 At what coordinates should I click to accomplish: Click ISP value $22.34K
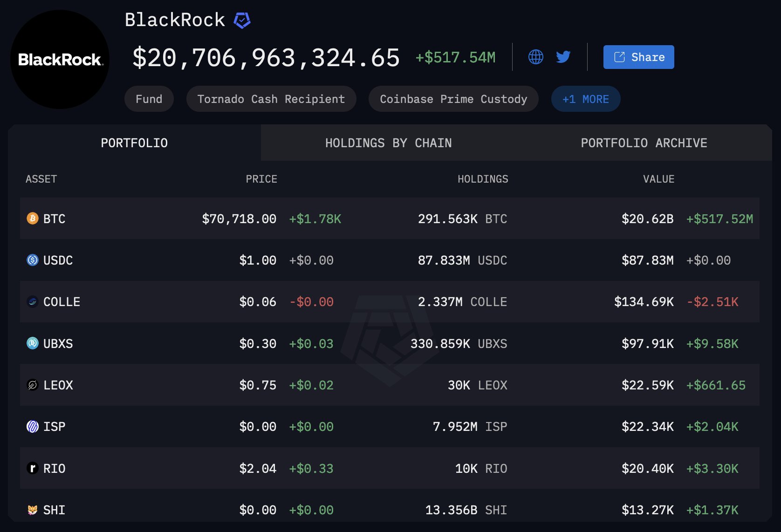coord(647,426)
